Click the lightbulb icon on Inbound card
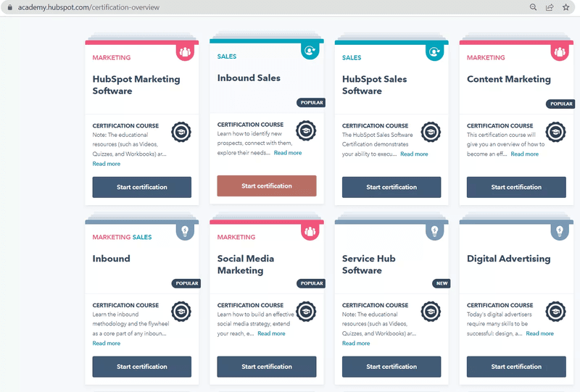The image size is (580, 392). [x=185, y=232]
